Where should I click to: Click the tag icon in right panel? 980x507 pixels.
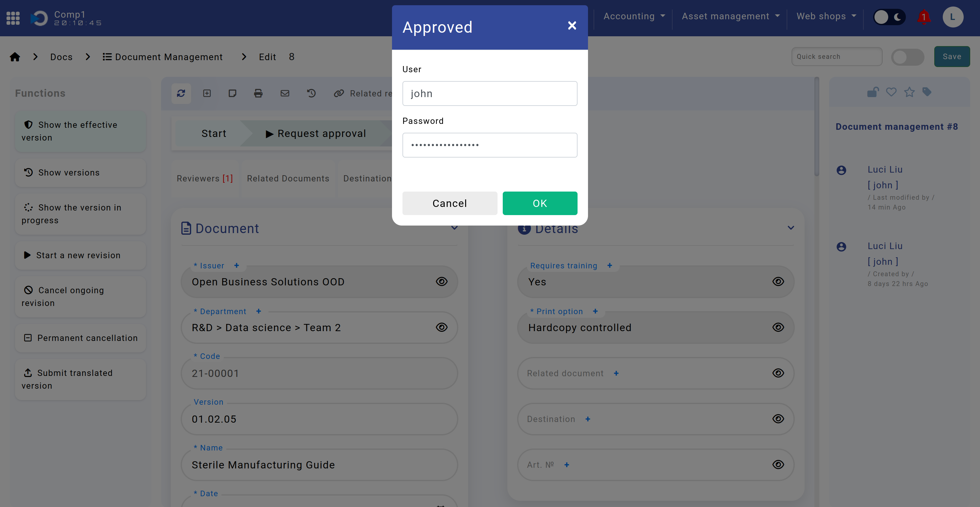tap(927, 92)
